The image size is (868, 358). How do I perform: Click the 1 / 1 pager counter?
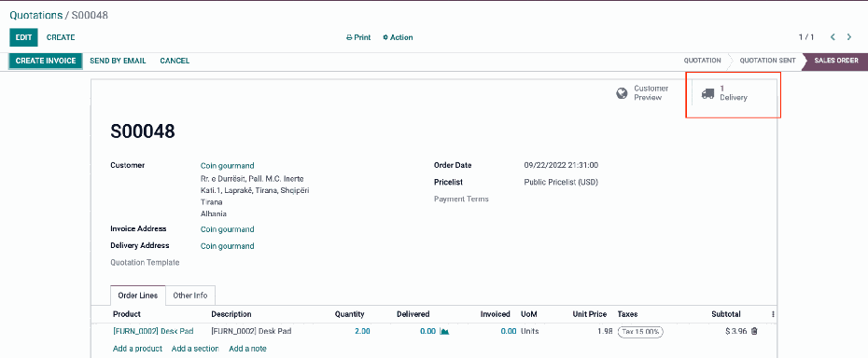coord(806,37)
